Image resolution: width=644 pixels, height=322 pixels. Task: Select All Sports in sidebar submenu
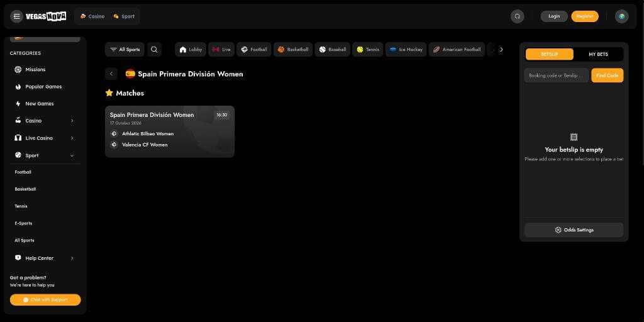[25, 240]
